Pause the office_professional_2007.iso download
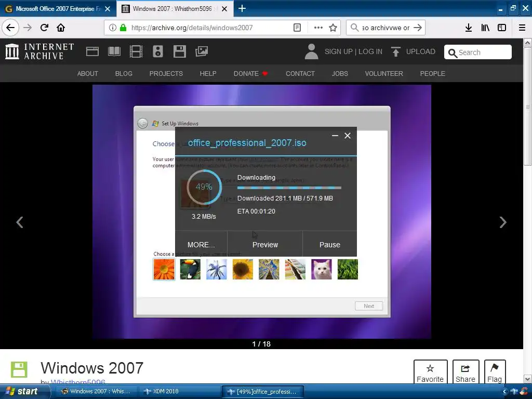532x399 pixels. (x=329, y=244)
